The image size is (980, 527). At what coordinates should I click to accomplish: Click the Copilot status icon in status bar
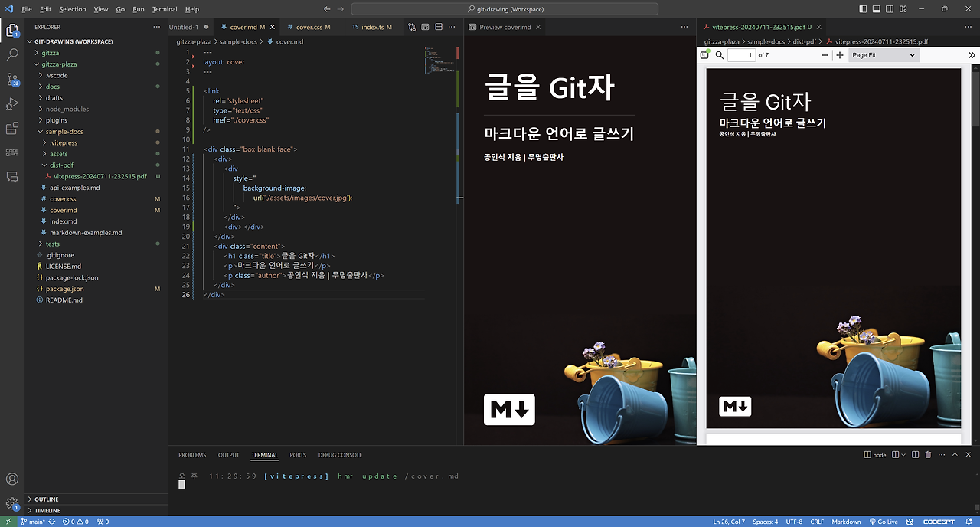910,522
